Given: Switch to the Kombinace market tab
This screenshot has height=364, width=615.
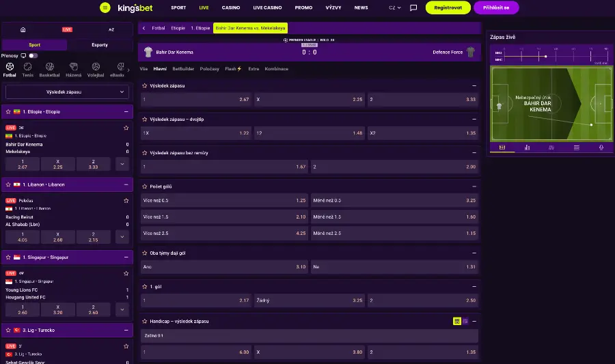Looking at the screenshot, I should point(277,69).
